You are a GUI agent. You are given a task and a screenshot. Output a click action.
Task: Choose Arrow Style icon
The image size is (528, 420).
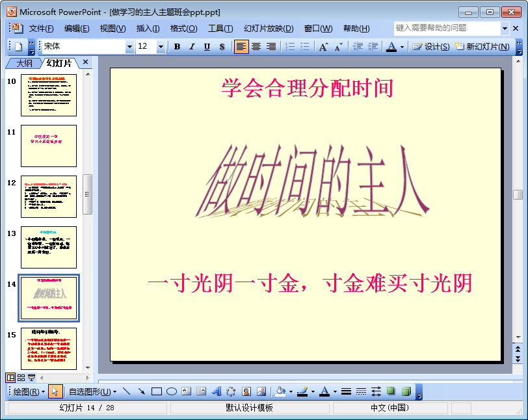click(x=376, y=391)
